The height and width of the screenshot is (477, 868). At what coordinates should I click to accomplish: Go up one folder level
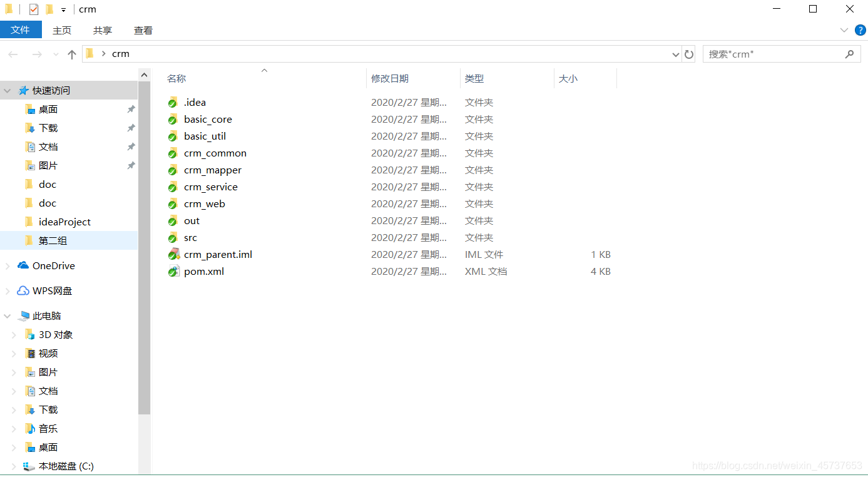[71, 54]
